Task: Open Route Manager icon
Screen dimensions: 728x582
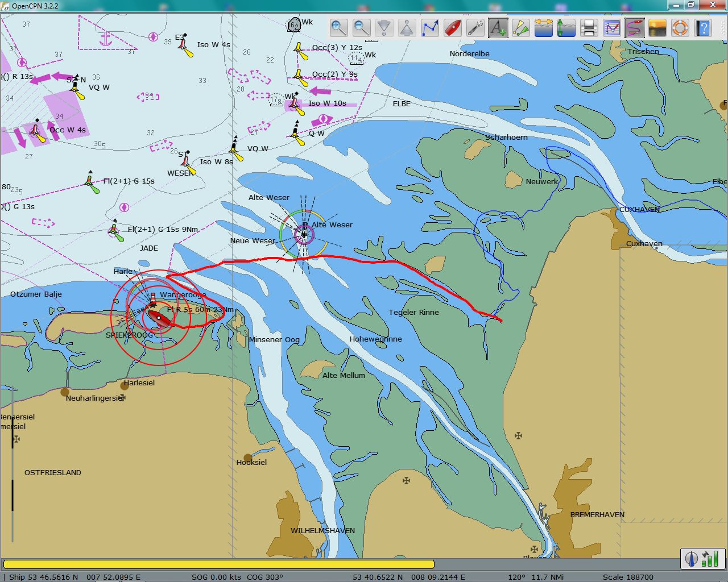Action: (x=612, y=27)
